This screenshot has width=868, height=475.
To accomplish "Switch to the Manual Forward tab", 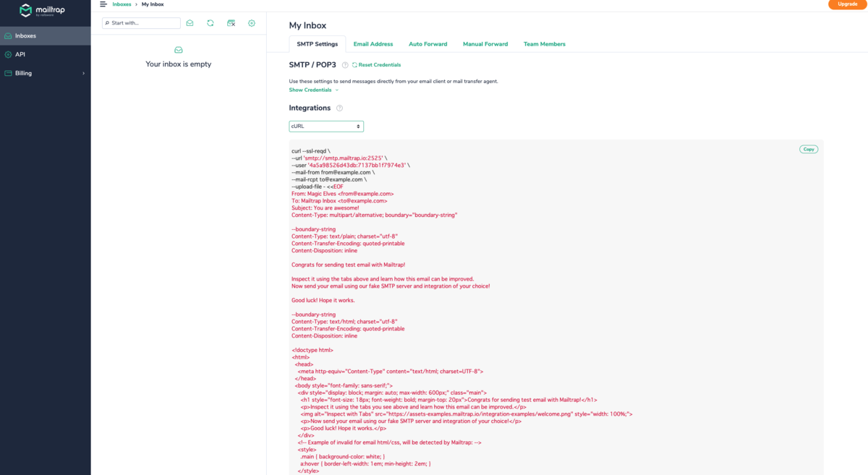I will click(485, 44).
